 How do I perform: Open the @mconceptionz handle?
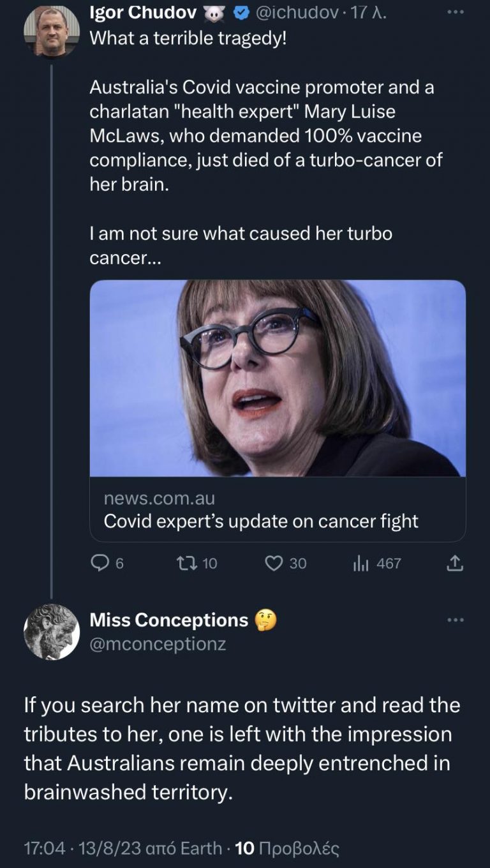tap(158, 644)
